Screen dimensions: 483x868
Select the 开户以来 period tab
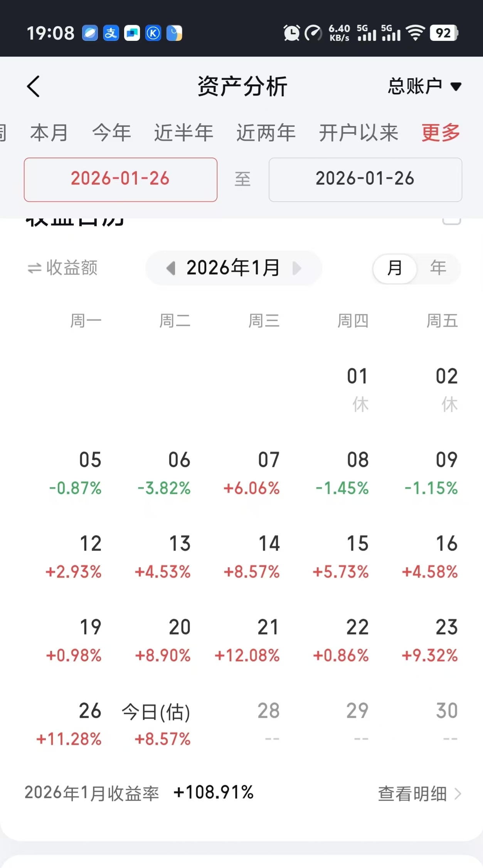[x=358, y=133]
